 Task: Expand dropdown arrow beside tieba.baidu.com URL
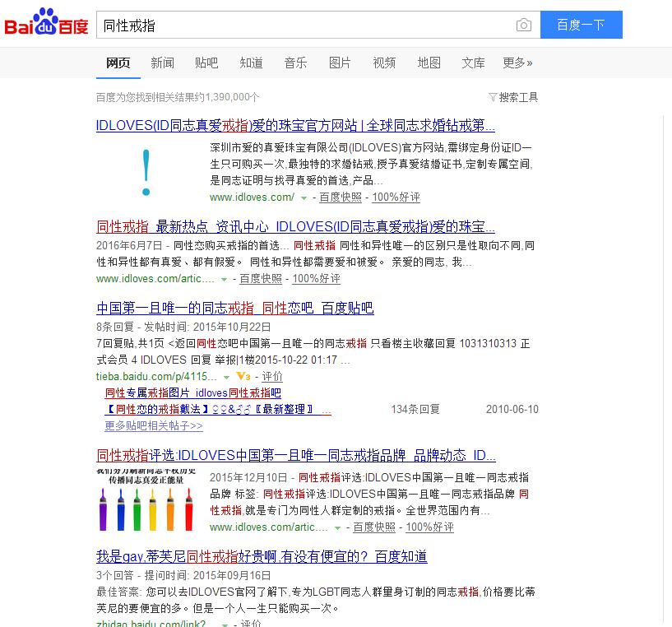point(227,377)
